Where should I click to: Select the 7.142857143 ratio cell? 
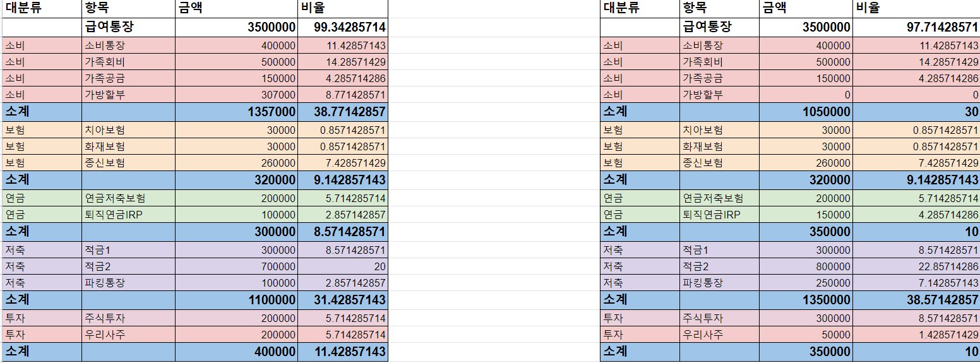(x=916, y=283)
